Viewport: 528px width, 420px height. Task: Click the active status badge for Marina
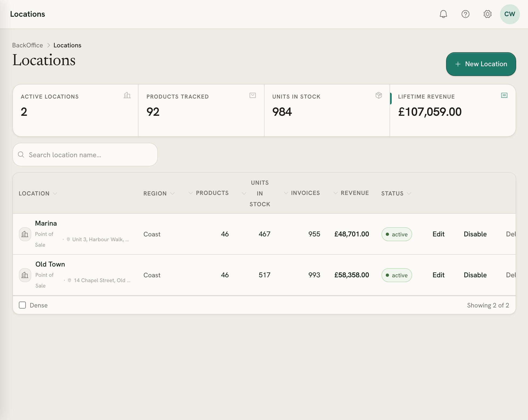[x=397, y=234]
